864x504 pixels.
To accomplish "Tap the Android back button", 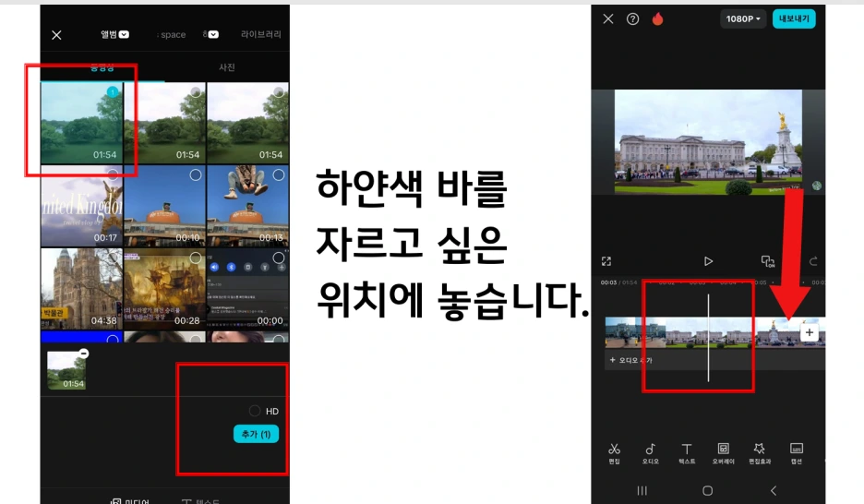I will coord(774,490).
